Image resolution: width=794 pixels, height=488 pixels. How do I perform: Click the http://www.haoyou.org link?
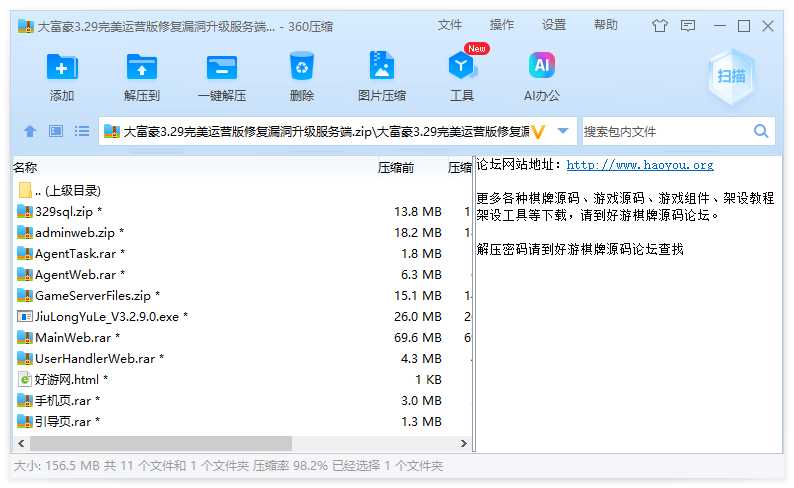[640, 165]
